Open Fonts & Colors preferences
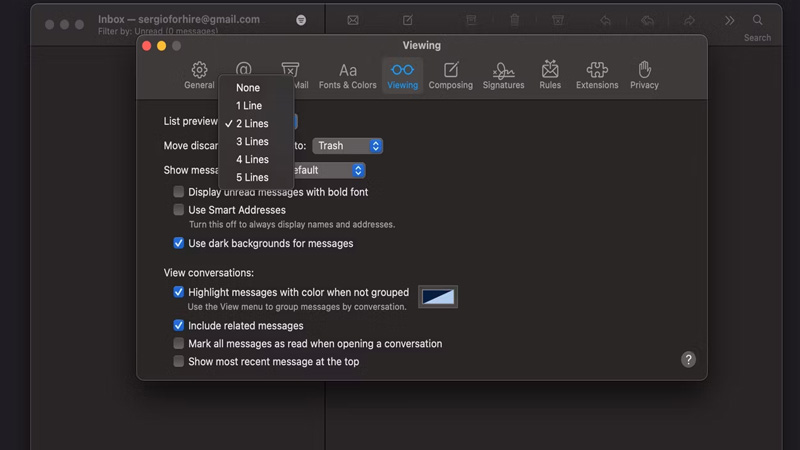 [x=347, y=75]
